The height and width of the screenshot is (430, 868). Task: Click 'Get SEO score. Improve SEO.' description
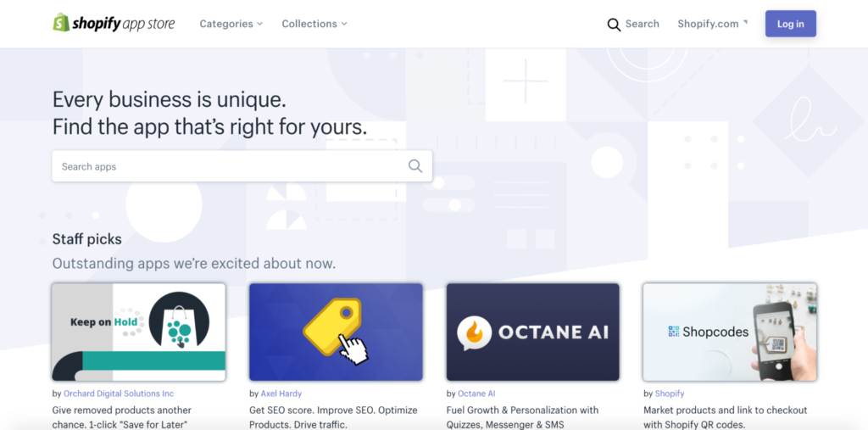point(333,417)
